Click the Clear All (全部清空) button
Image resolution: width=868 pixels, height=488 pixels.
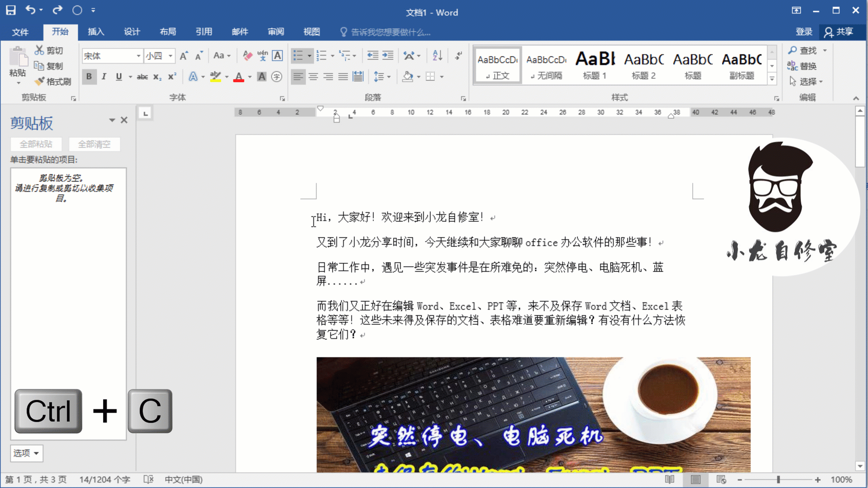coord(94,144)
